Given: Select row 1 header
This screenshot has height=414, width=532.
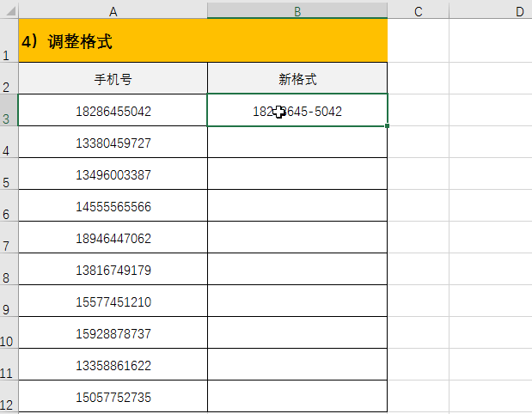Looking at the screenshot, I should [9, 40].
